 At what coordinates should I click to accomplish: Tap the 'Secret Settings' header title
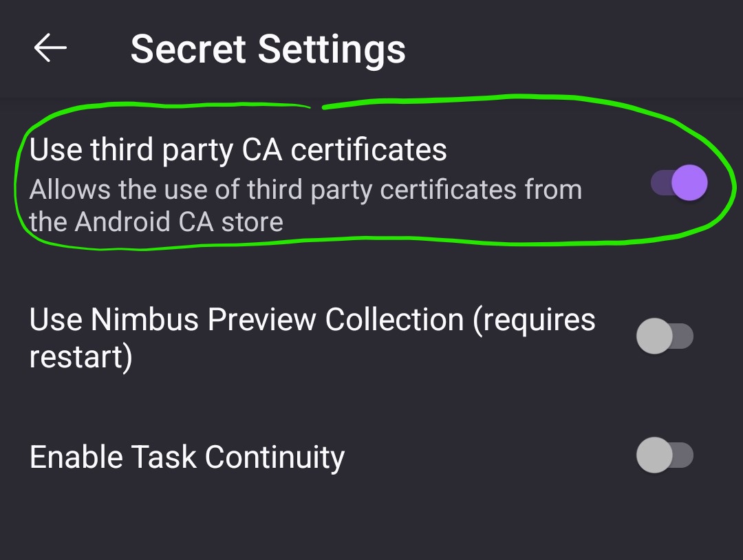[x=269, y=47]
